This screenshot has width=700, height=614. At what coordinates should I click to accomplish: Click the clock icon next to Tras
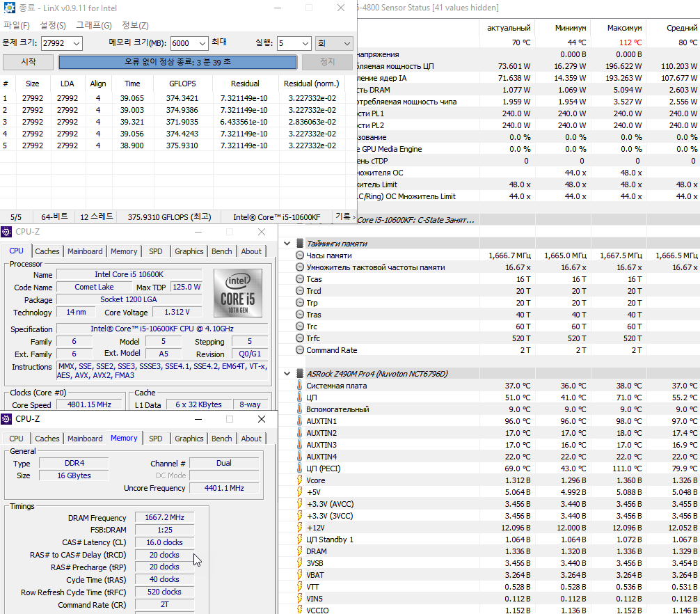click(x=300, y=315)
